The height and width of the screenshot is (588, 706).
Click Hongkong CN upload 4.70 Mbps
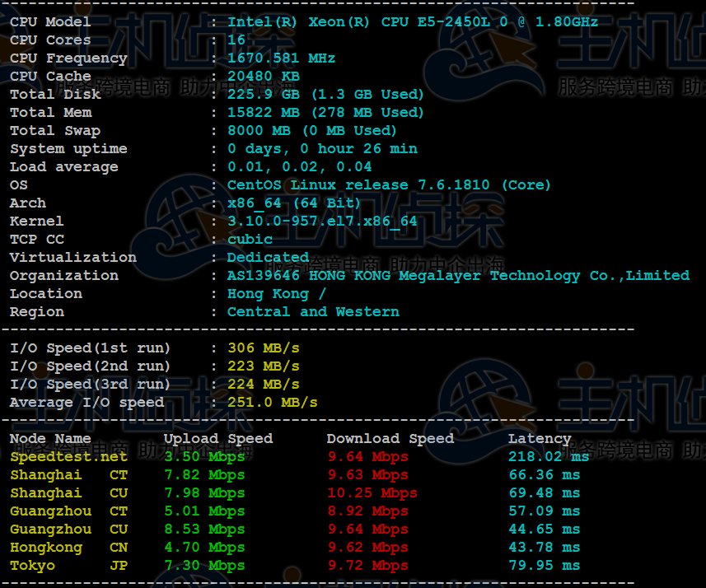[204, 548]
